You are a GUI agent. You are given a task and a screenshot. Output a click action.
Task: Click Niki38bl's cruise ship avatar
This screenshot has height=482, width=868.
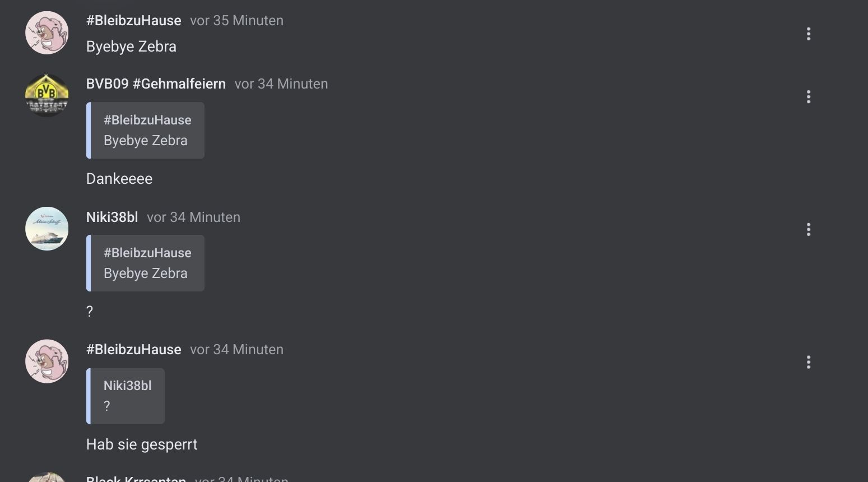[x=47, y=229]
